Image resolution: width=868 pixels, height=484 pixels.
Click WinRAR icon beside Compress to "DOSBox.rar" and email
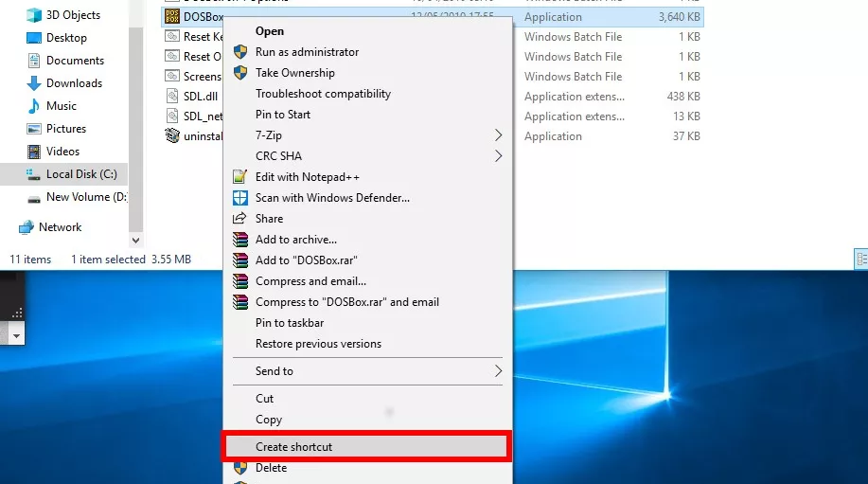(240, 302)
